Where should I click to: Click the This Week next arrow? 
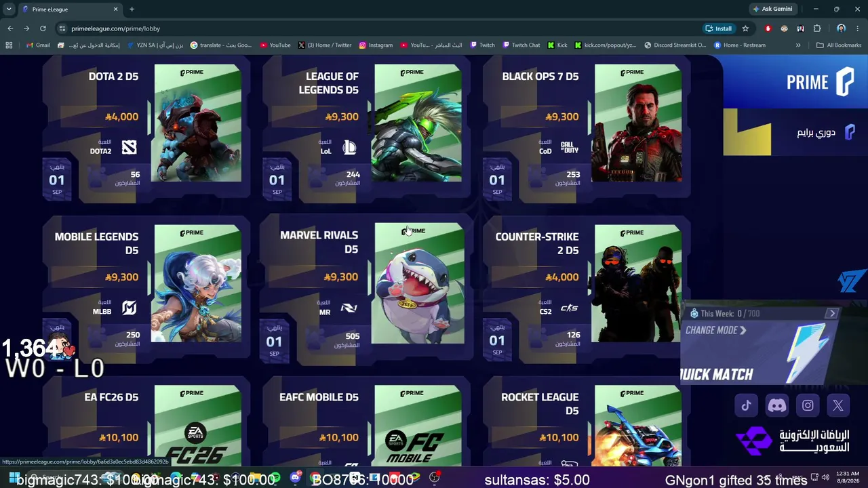(x=832, y=313)
